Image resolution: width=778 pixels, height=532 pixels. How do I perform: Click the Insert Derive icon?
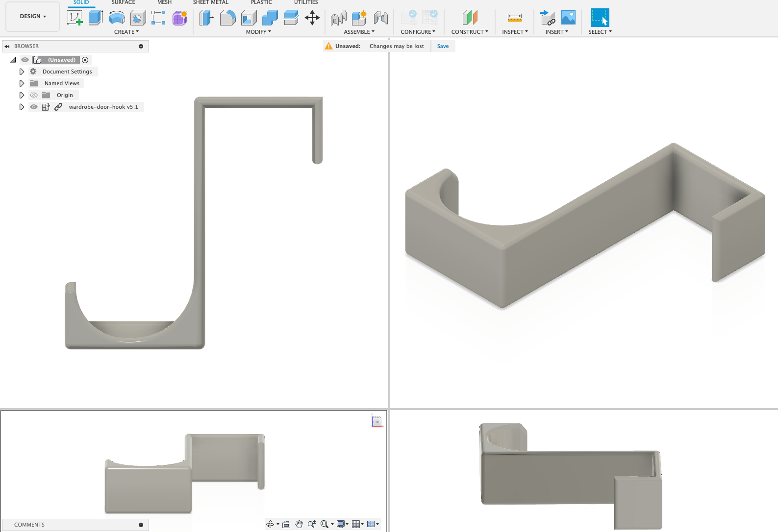click(x=547, y=18)
